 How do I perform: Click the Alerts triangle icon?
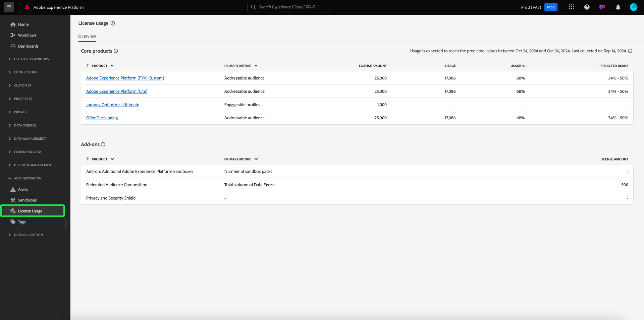(x=13, y=189)
